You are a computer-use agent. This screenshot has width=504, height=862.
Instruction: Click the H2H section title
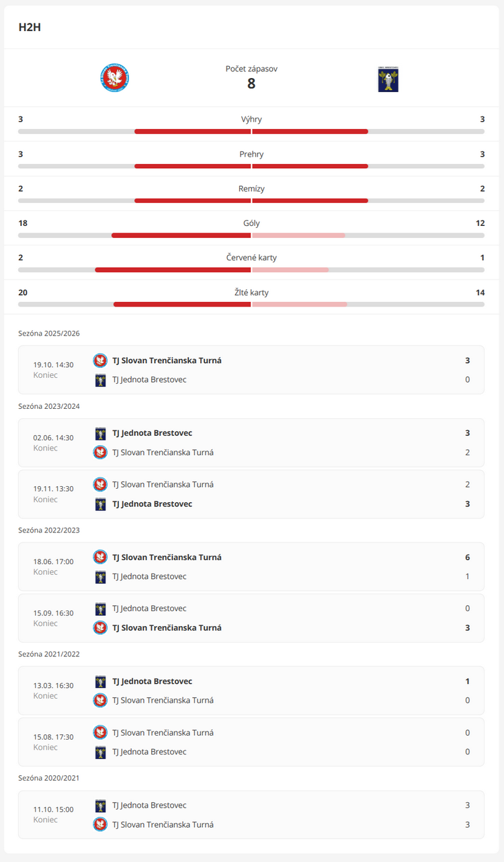point(30,28)
